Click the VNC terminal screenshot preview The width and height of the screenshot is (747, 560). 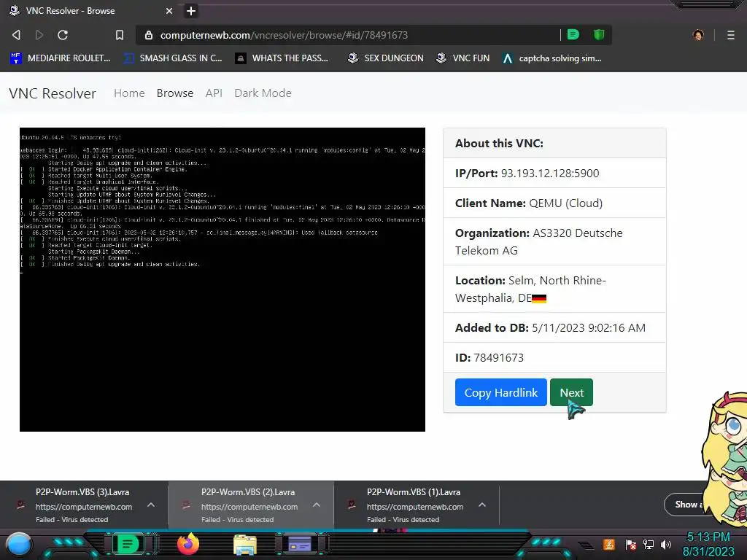tap(222, 279)
